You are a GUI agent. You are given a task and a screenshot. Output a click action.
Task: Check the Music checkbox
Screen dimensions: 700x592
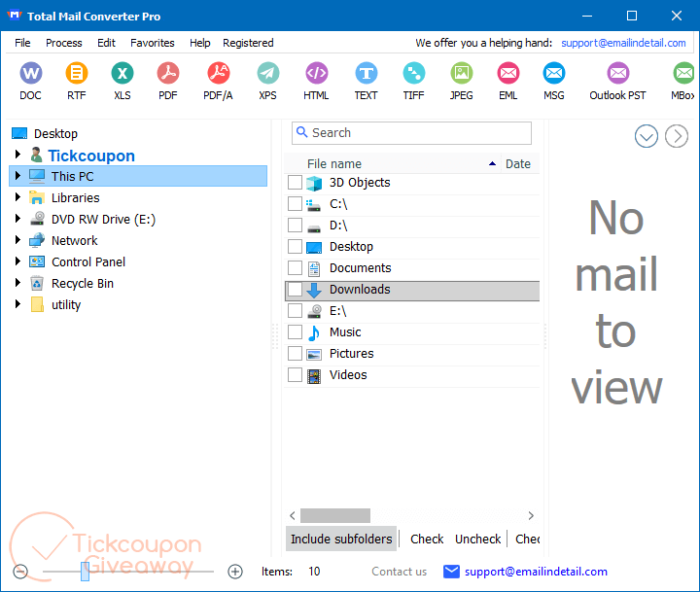pyautogui.click(x=295, y=332)
